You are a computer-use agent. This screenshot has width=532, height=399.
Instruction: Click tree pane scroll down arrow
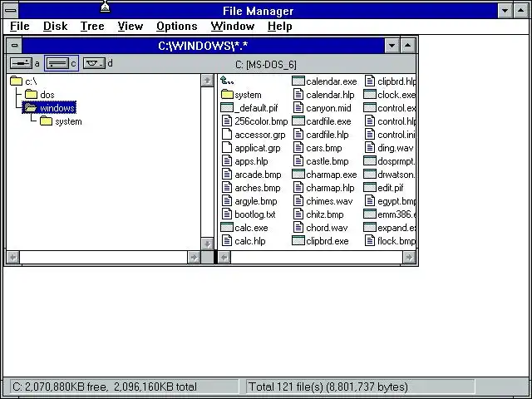(207, 244)
